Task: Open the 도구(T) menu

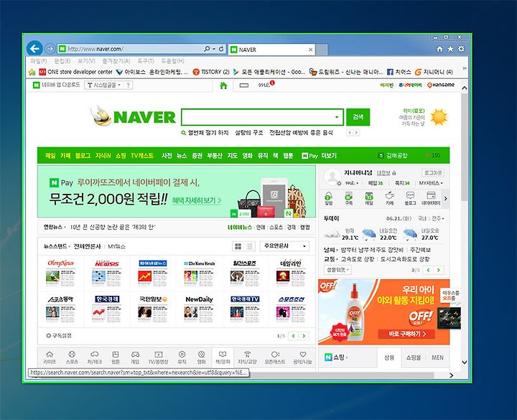Action: 145,61
